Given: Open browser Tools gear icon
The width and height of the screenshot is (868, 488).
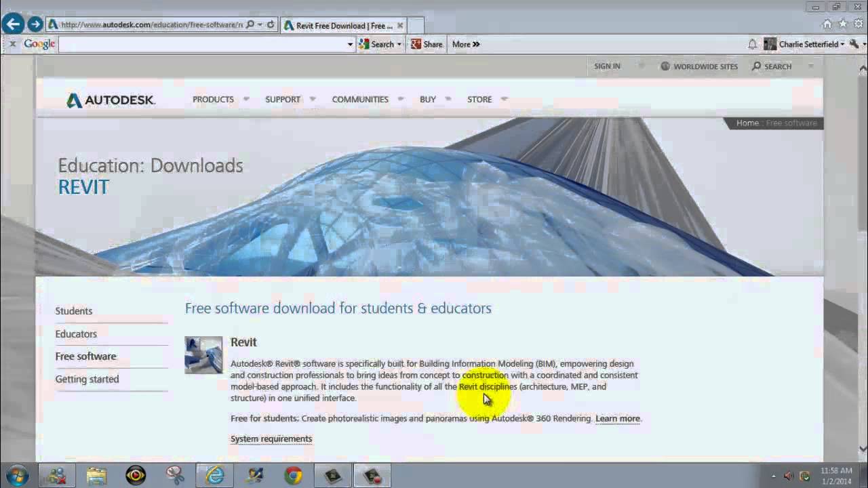Looking at the screenshot, I should coord(859,24).
